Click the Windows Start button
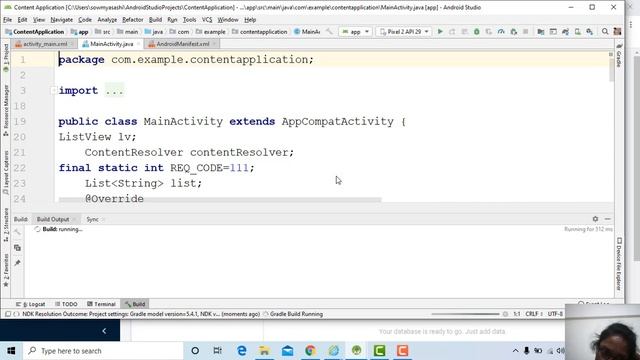 pyautogui.click(x=11, y=351)
